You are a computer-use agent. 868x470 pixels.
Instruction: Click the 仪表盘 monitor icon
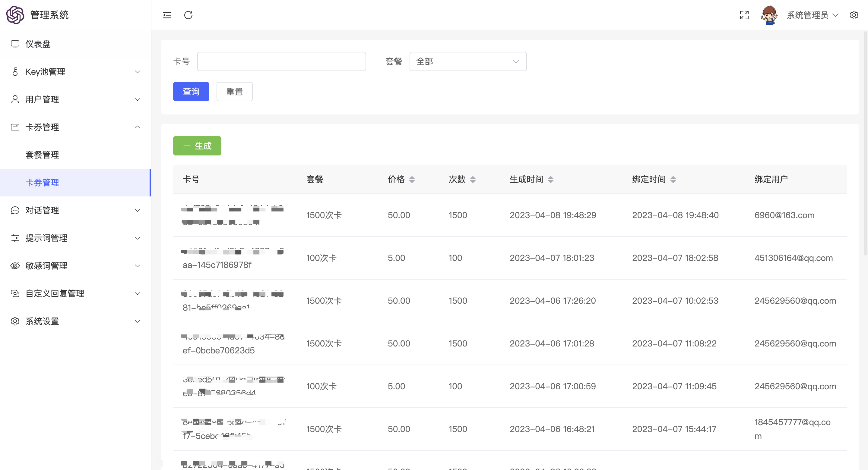(x=15, y=44)
